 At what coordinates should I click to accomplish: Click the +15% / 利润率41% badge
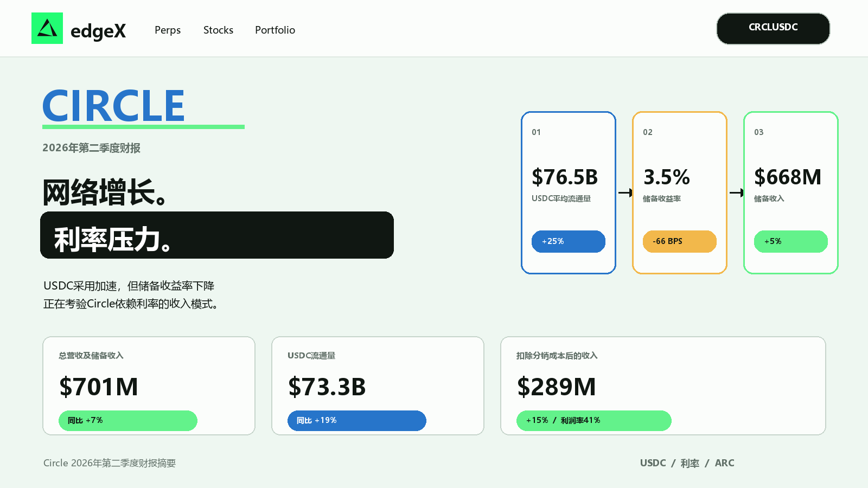[x=594, y=421]
